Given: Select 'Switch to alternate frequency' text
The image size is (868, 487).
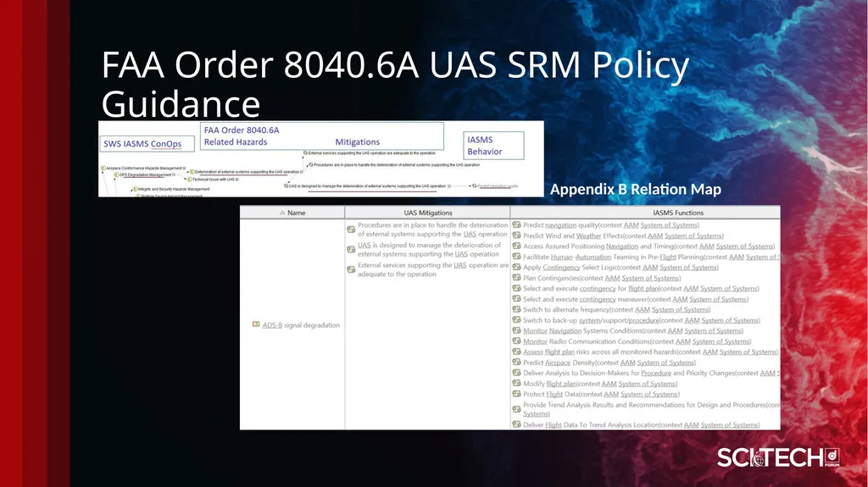Looking at the screenshot, I should tap(566, 309).
